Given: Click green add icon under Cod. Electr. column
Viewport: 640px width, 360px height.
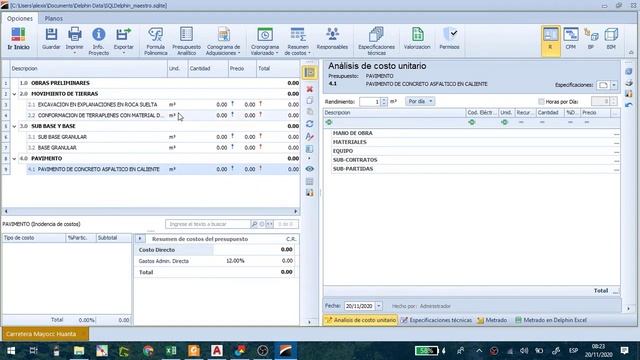Looking at the screenshot, I should point(472,122).
